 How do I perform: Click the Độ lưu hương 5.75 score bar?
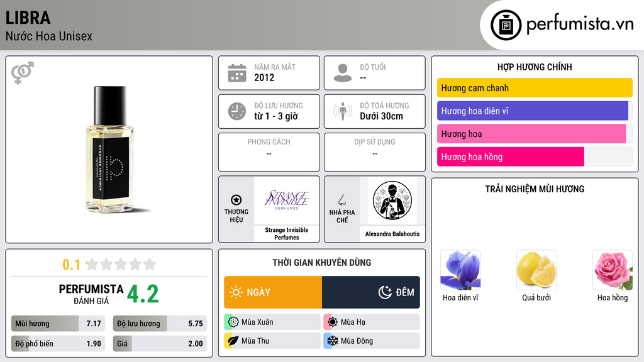(160, 324)
